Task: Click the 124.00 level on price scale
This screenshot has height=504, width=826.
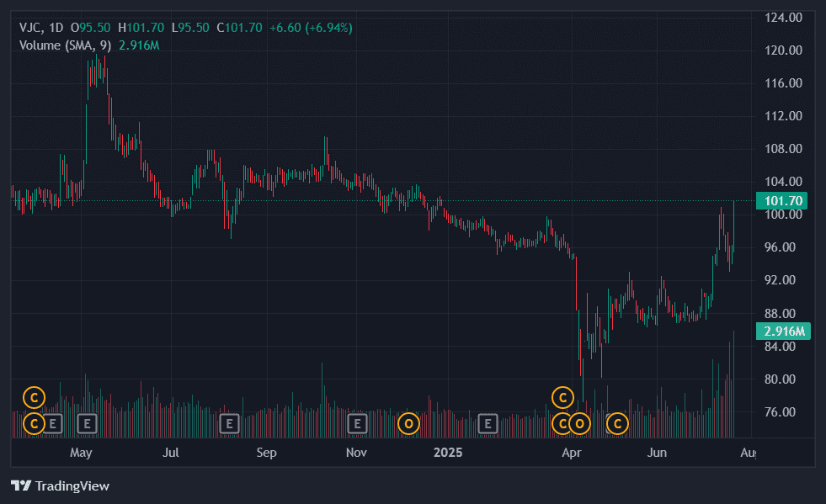Action: point(782,18)
